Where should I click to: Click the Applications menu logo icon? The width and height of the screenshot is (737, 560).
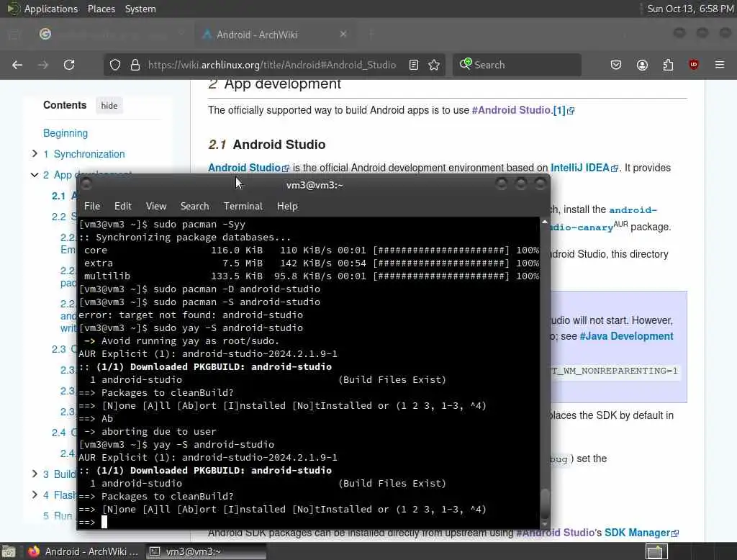click(13, 9)
